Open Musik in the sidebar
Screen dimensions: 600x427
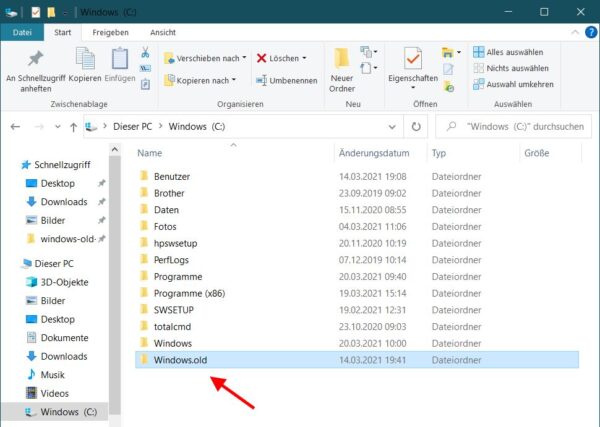click(x=46, y=375)
